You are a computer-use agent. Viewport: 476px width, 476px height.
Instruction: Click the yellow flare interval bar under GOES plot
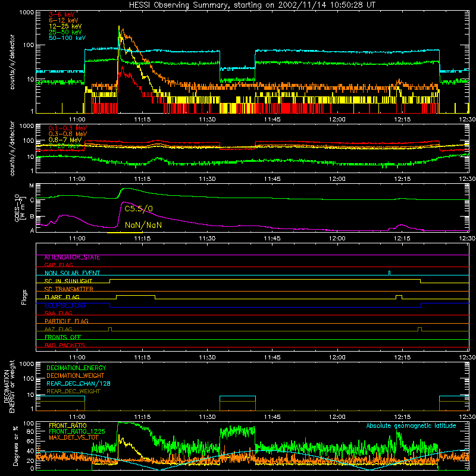(x=125, y=233)
